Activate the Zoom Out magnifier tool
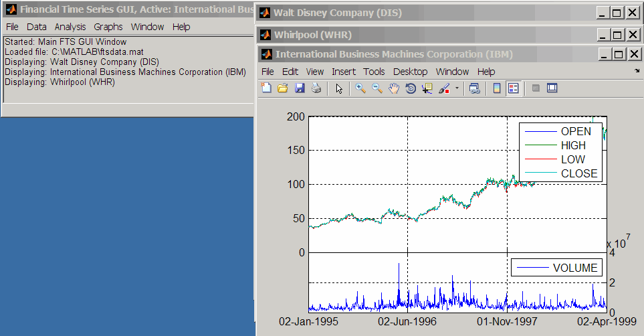The image size is (644, 336). pyautogui.click(x=377, y=88)
